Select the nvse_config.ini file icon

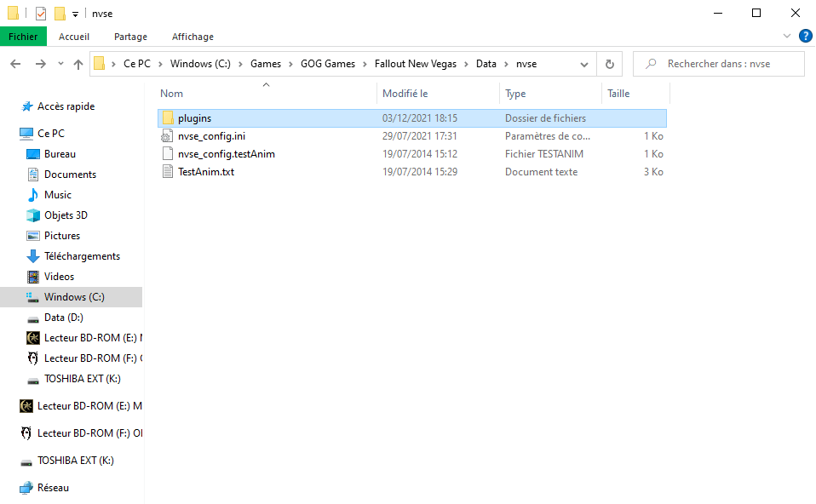coord(167,136)
